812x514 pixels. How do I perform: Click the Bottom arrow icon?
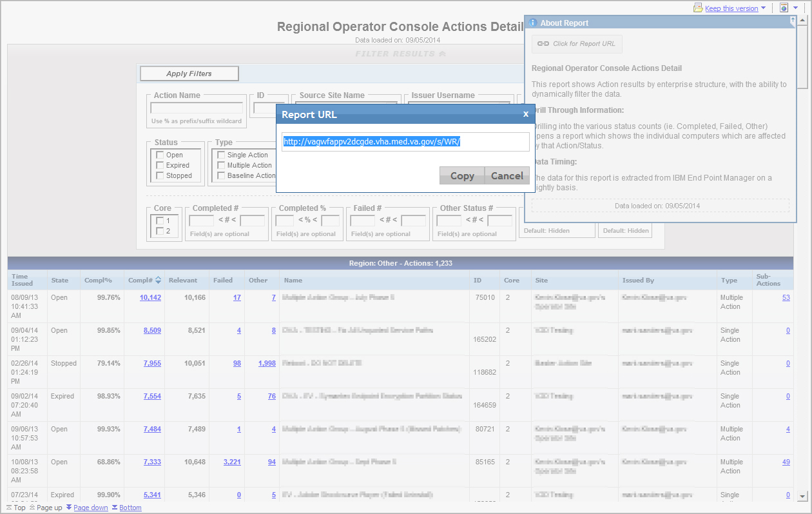point(115,508)
